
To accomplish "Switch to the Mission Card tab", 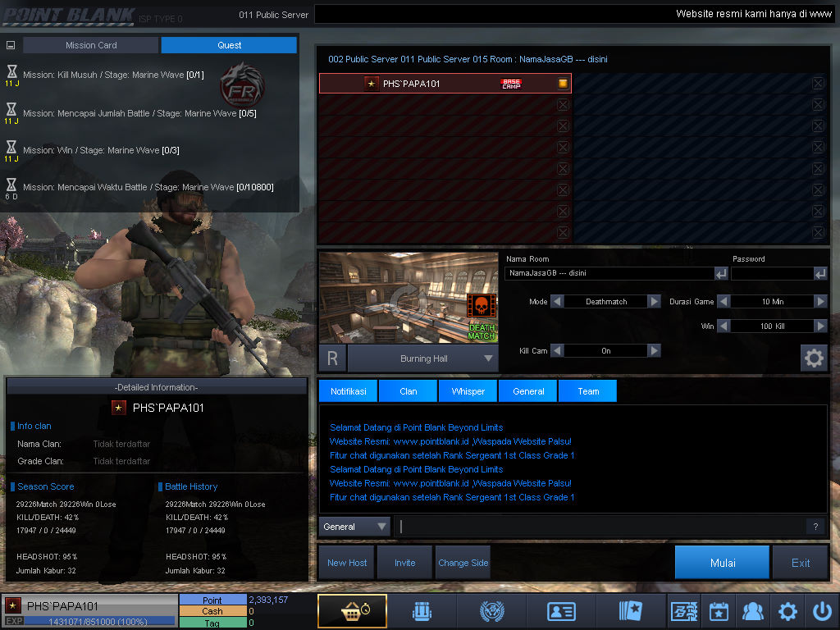I will coord(90,45).
